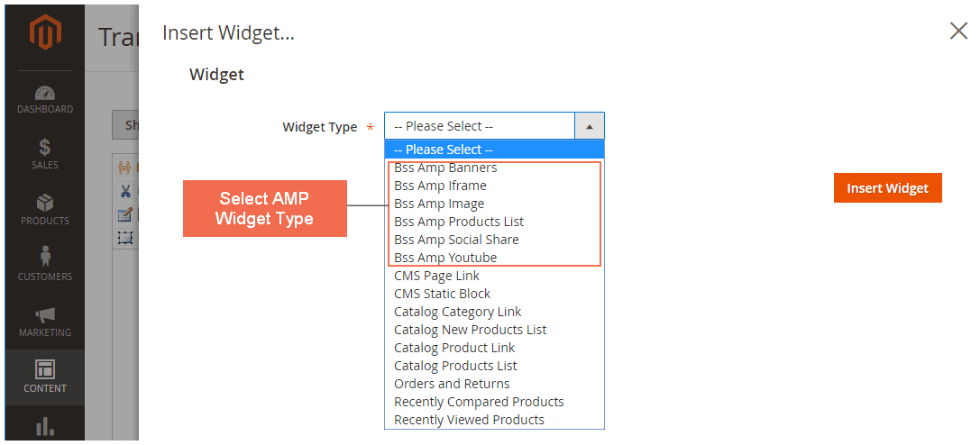Click the Magento logo icon
The height and width of the screenshot is (445, 980).
click(45, 35)
